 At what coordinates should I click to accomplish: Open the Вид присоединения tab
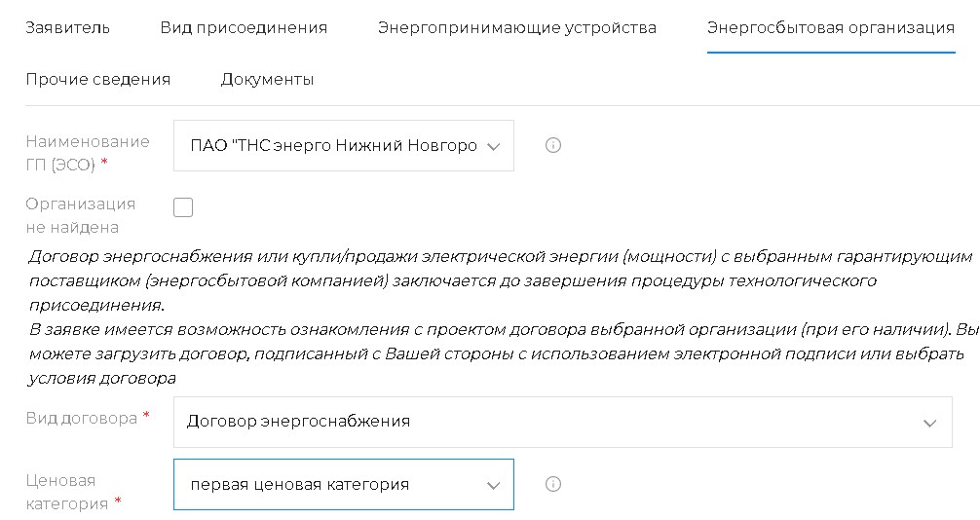point(244,27)
